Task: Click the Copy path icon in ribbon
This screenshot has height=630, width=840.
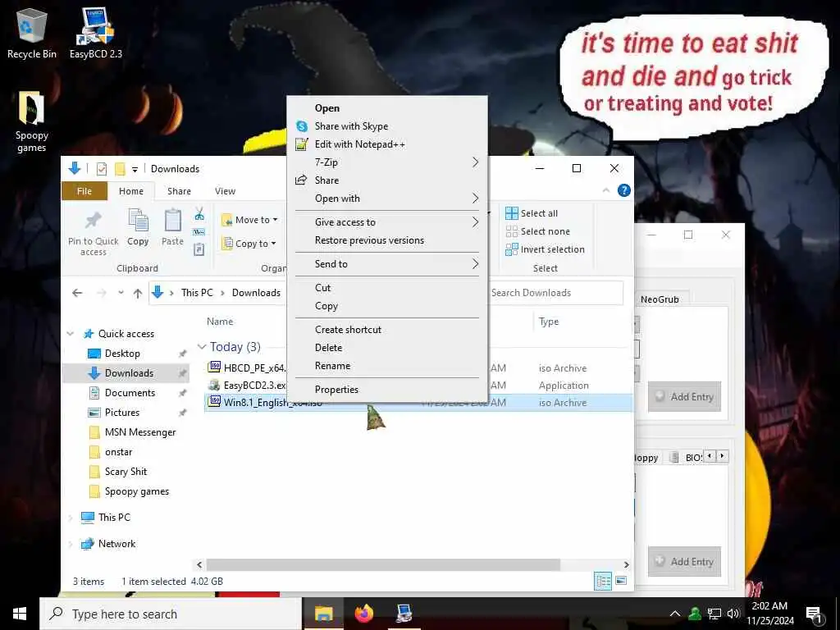Action: [199, 232]
